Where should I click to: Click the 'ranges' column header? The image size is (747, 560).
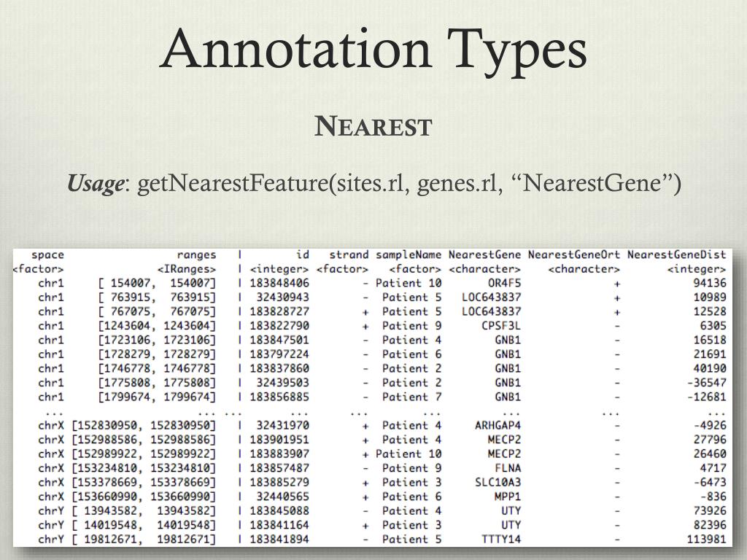click(196, 255)
